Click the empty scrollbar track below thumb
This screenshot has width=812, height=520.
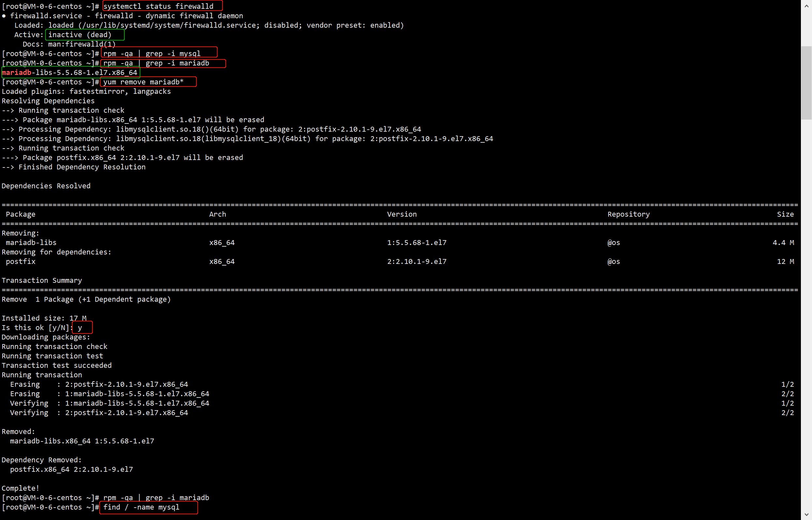806,304
